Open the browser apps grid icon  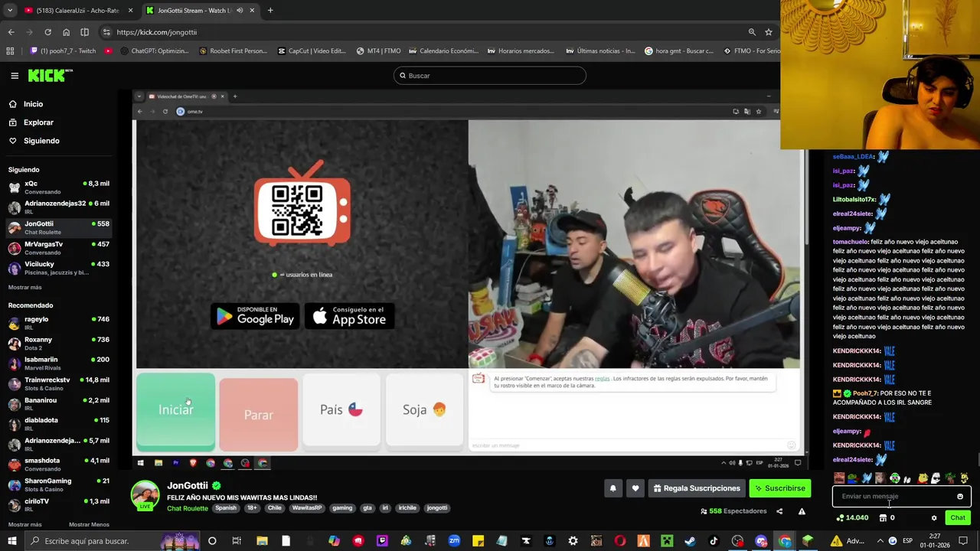(10, 51)
